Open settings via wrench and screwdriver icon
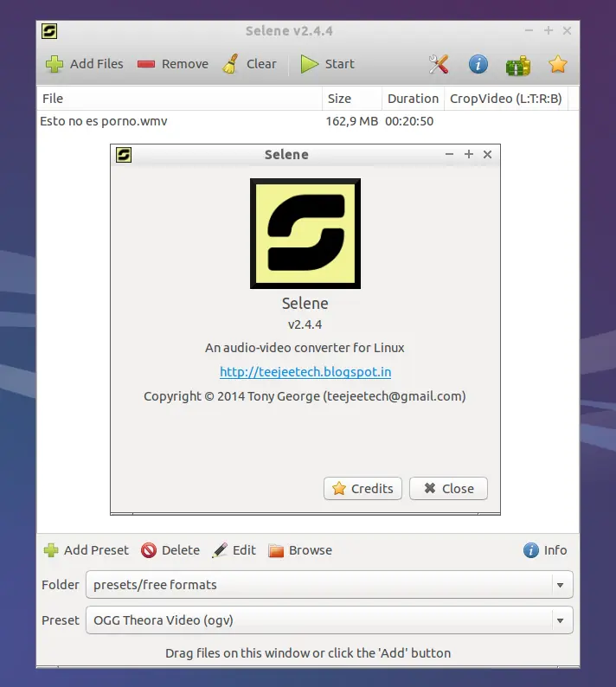The width and height of the screenshot is (616, 687). [x=439, y=64]
